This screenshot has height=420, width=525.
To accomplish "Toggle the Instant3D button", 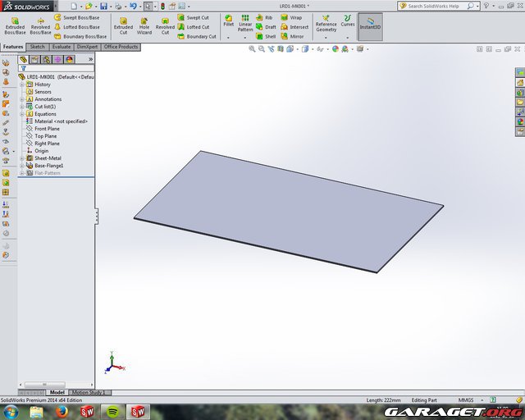I will tap(370, 25).
